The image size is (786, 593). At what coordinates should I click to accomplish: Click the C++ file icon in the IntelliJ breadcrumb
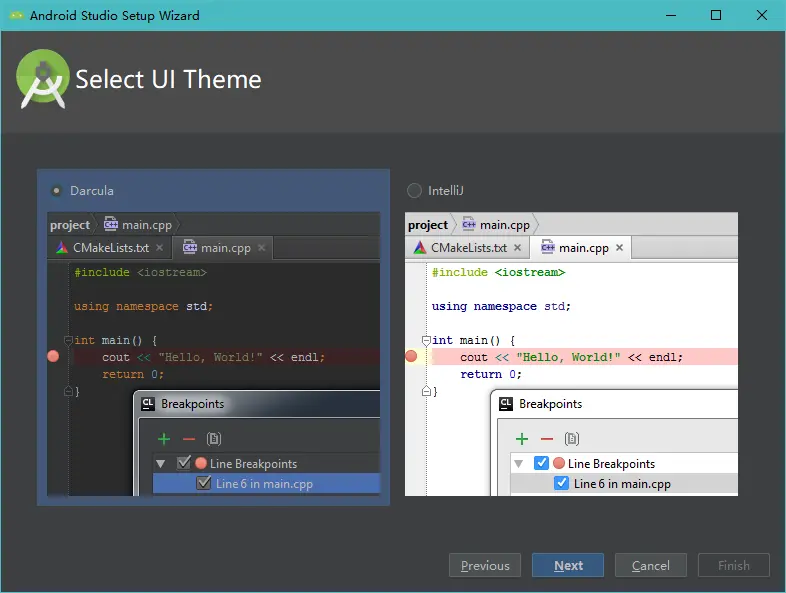[x=469, y=224]
